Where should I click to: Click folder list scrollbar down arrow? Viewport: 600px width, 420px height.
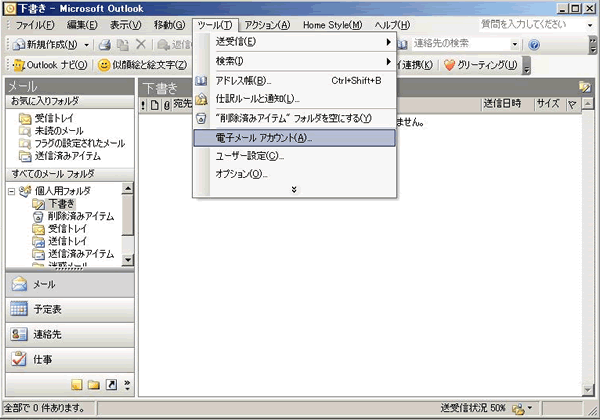pyautogui.click(x=127, y=260)
